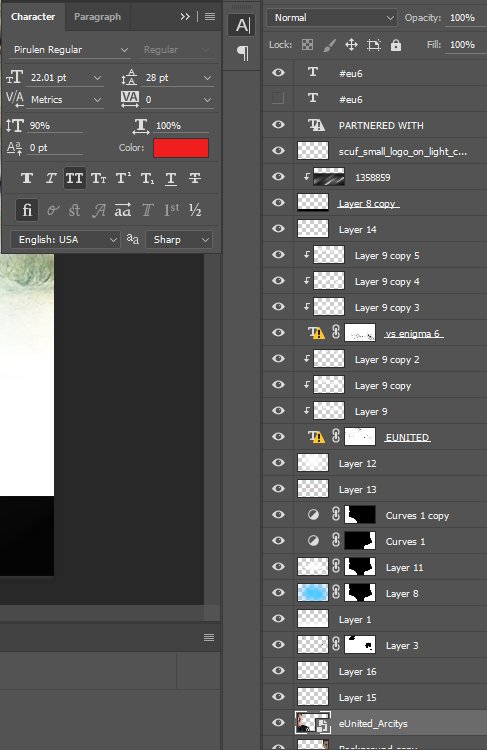Screen dimensions: 487x750
Task: Toggle Subscript text style
Action: point(147,178)
